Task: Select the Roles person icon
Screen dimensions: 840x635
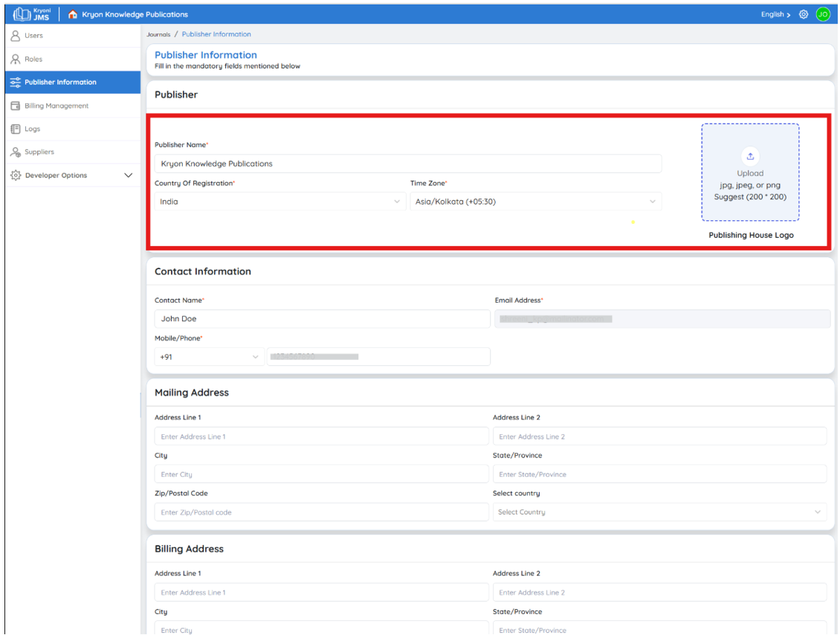Action: [16, 59]
